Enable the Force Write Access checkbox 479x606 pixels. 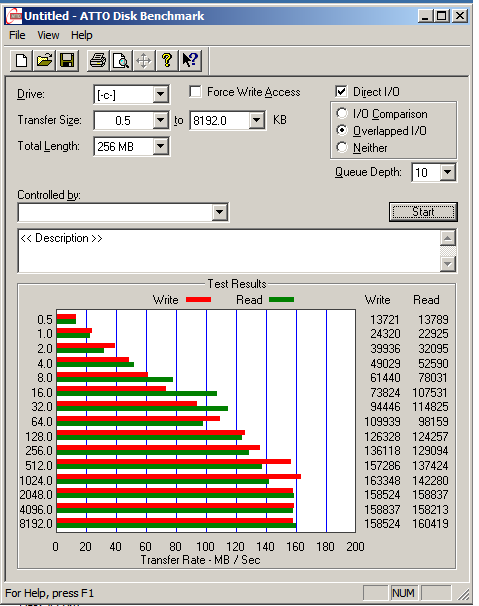click(x=195, y=92)
